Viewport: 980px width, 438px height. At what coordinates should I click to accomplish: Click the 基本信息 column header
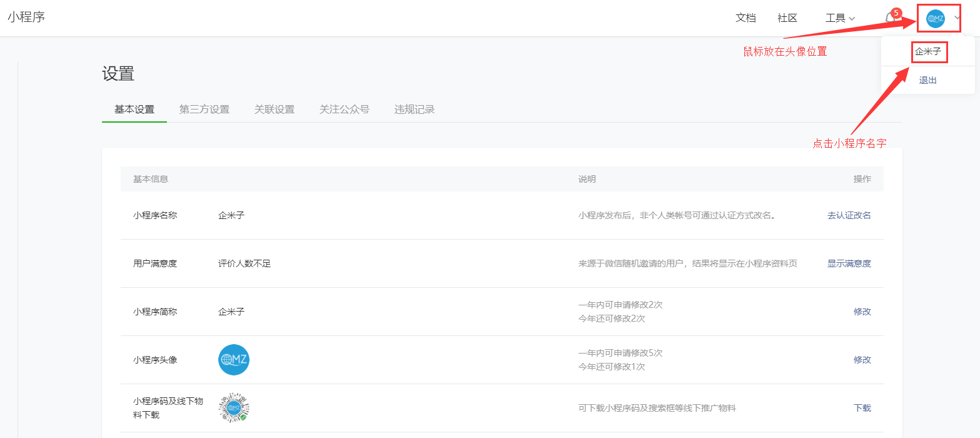pyautogui.click(x=151, y=179)
